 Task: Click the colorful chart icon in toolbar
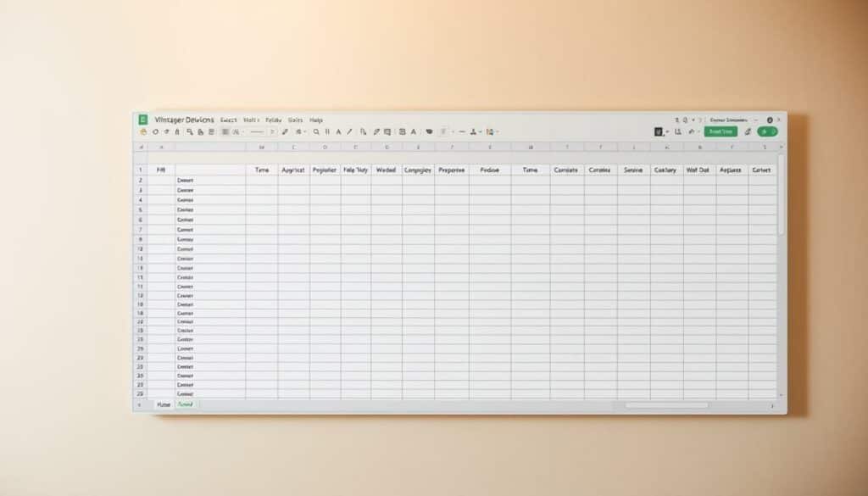489,131
